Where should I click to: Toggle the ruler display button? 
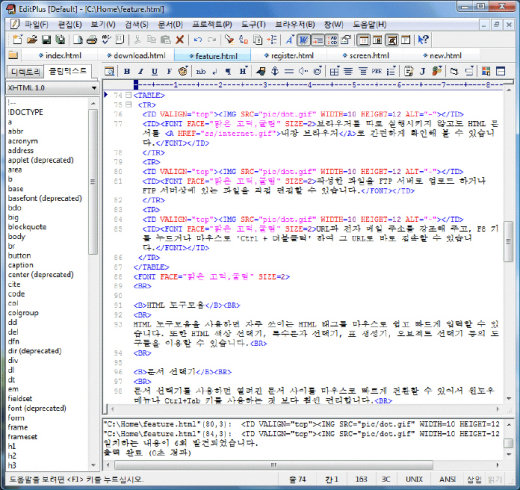point(317,40)
